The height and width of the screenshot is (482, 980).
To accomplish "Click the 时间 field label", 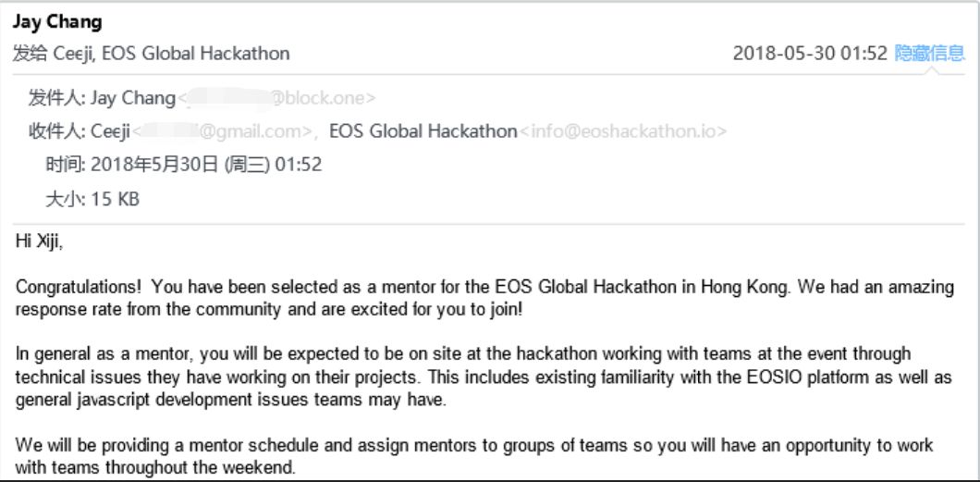I will 66,165.
